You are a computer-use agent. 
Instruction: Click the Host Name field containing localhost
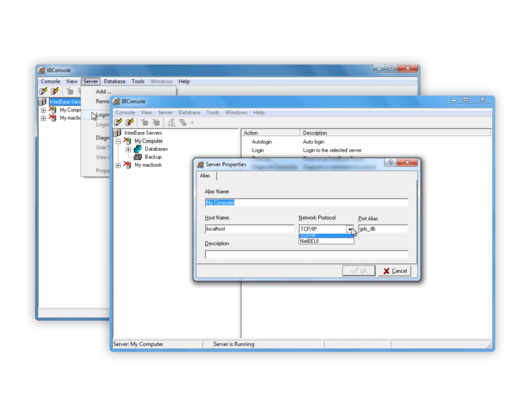click(x=250, y=229)
